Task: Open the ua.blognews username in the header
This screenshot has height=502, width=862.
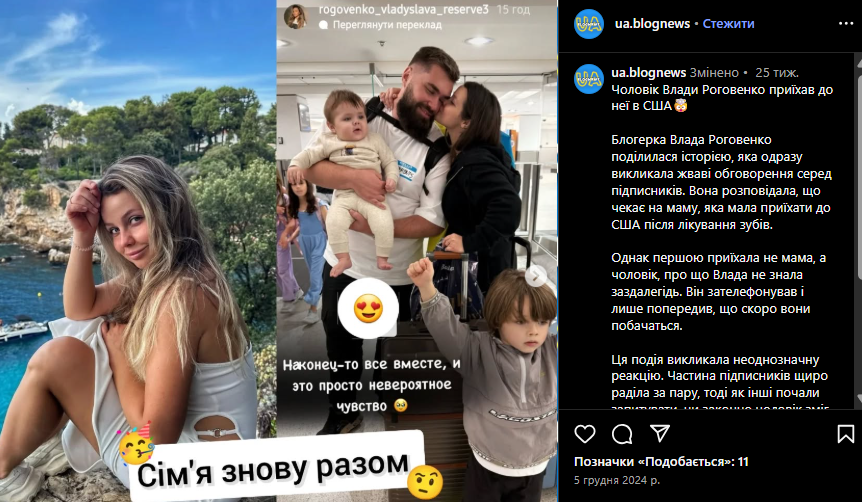Action: 653,24
